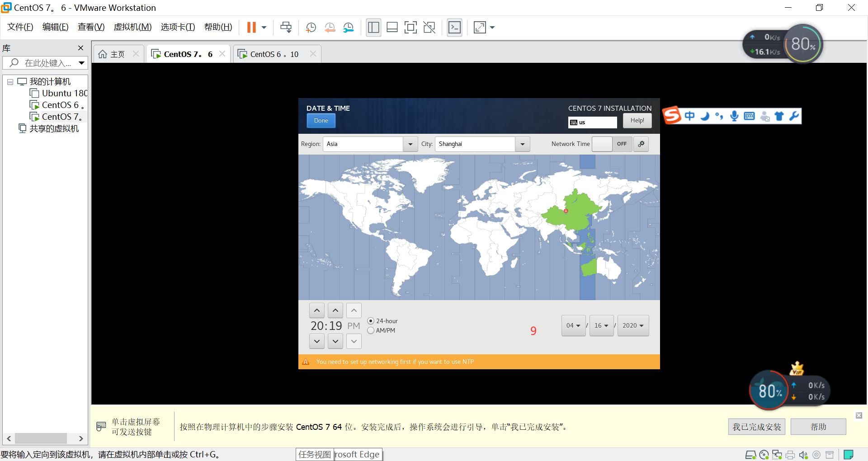Image resolution: width=868 pixels, height=461 pixels.
Task: Pause the virtual machine with the orange pause icon
Action: click(251, 28)
